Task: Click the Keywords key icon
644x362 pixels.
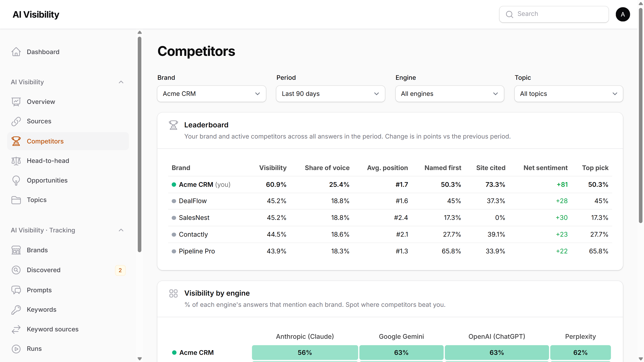Action: coord(16,309)
